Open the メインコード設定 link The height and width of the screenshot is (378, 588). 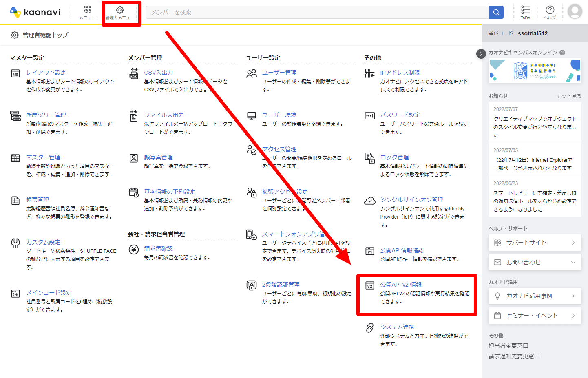pos(49,293)
